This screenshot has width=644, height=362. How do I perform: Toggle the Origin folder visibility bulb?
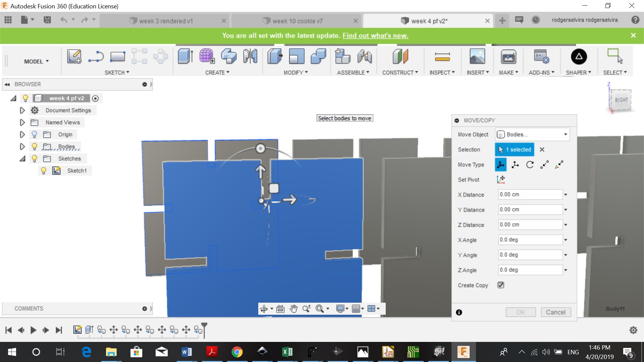(x=34, y=134)
